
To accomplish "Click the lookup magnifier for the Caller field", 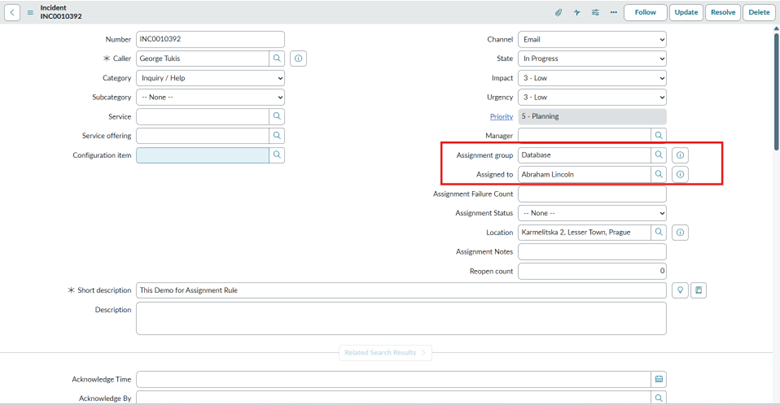I will [277, 59].
